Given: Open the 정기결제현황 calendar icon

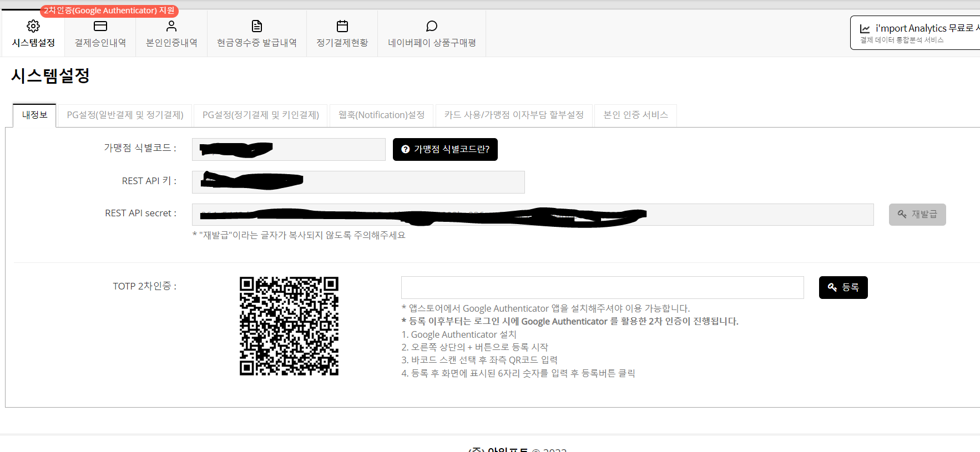Looking at the screenshot, I should click(x=342, y=26).
